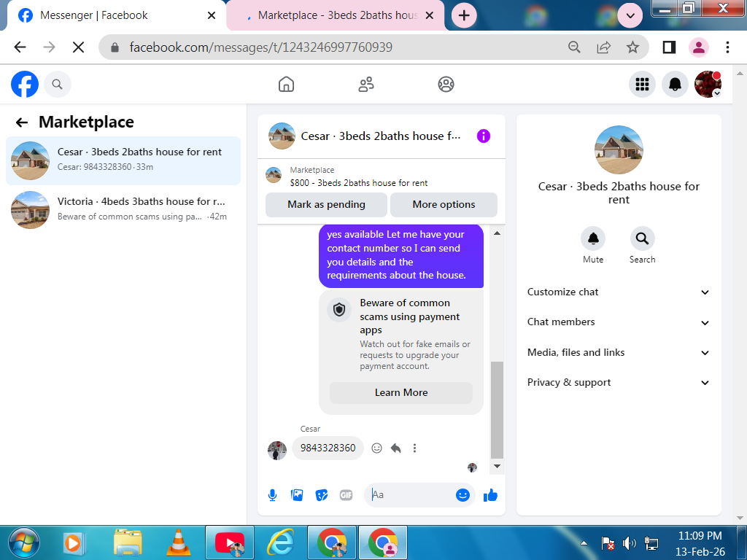This screenshot has width=747, height=560.
Task: Close the Messenger | Facebook tab
Action: coord(212,16)
